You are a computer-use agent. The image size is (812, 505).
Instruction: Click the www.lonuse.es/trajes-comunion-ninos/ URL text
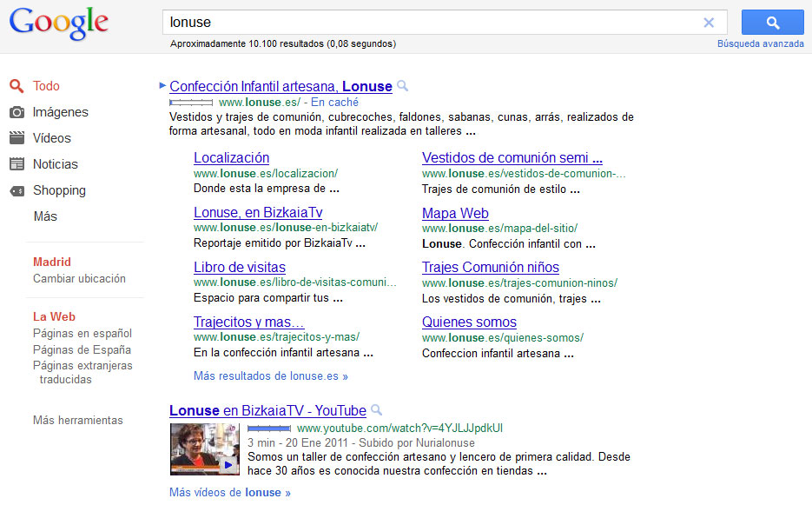point(520,283)
